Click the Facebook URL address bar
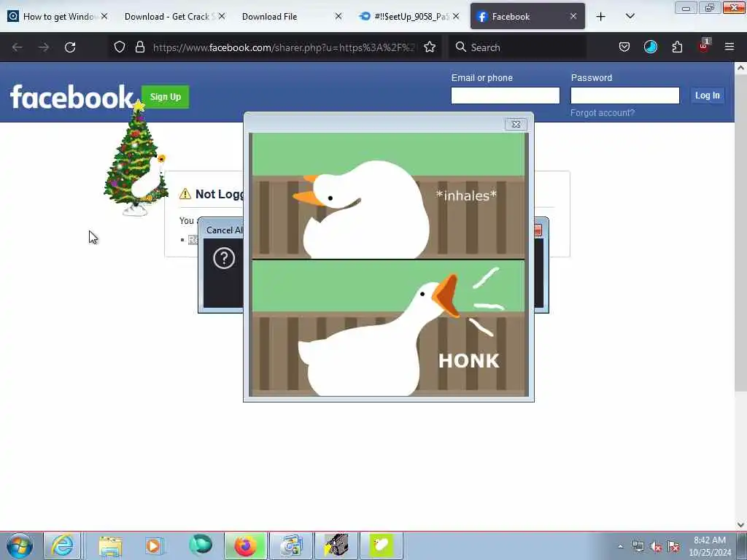This screenshot has width=747, height=560. click(x=285, y=47)
